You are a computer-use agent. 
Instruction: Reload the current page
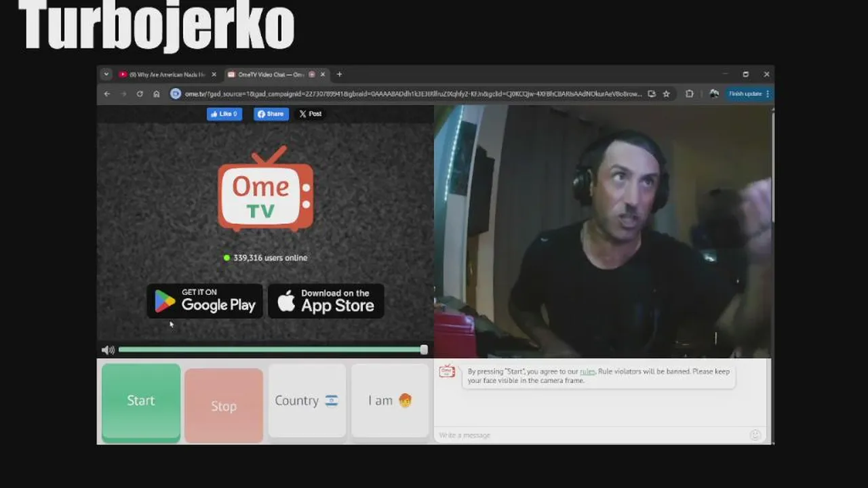point(140,94)
